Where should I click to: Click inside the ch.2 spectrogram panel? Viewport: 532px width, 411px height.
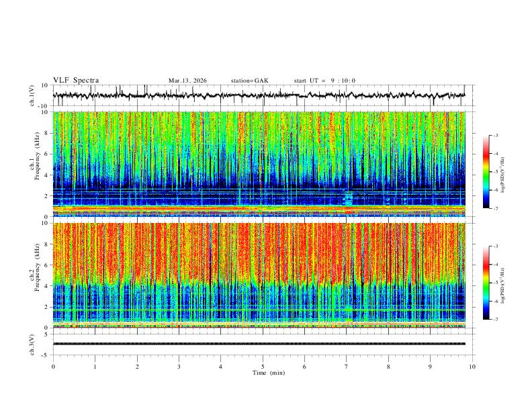[259, 275]
